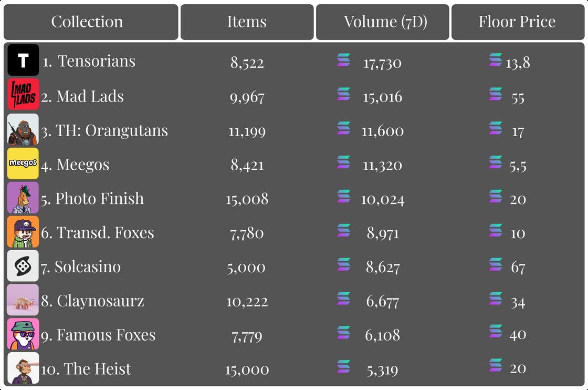588x390 pixels.
Task: Sort by the Floor Price header
Action: (x=518, y=22)
